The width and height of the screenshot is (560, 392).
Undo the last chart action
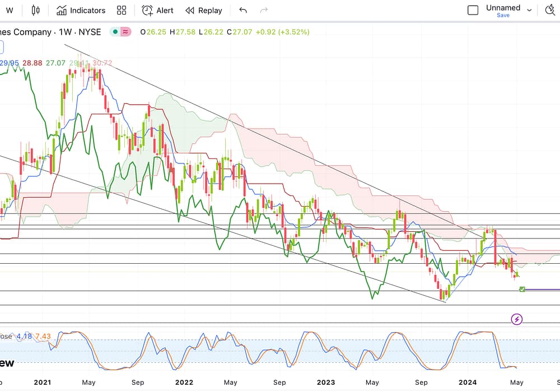(x=242, y=10)
